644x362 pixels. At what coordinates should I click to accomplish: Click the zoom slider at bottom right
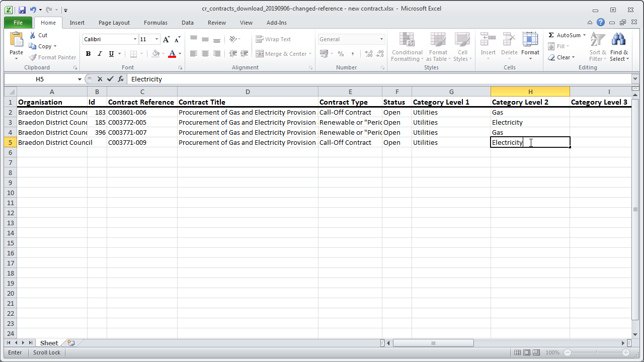pos(597,352)
